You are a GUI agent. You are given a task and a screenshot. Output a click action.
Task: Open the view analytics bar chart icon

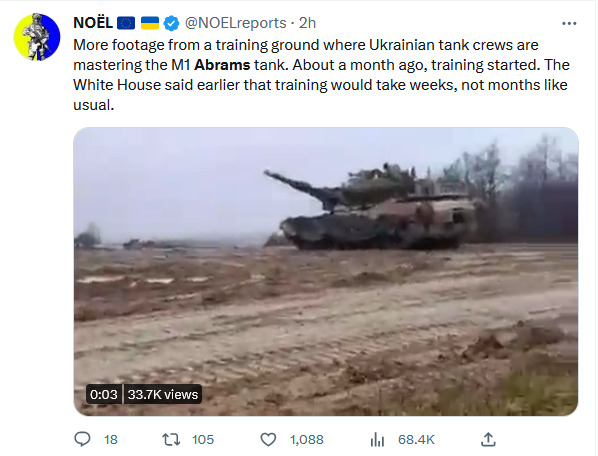(377, 440)
